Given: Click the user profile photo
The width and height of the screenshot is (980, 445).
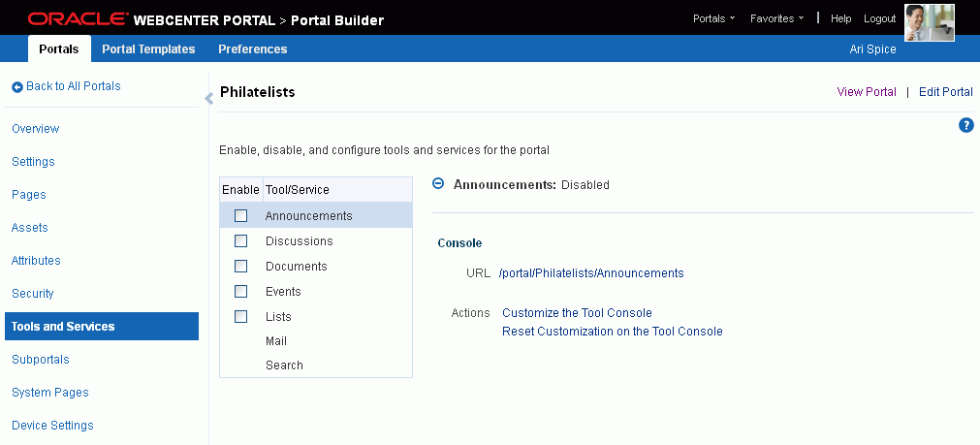Looking at the screenshot, I should pyautogui.click(x=930, y=22).
